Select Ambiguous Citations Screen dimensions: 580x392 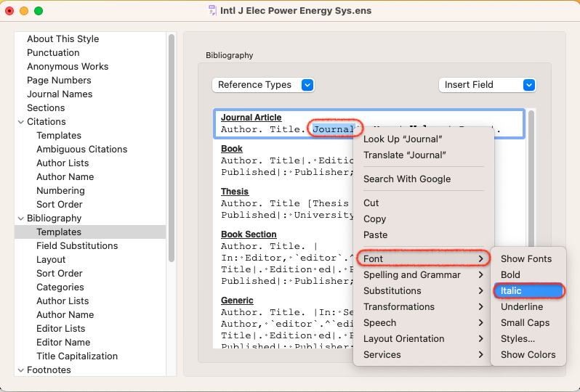(81, 150)
